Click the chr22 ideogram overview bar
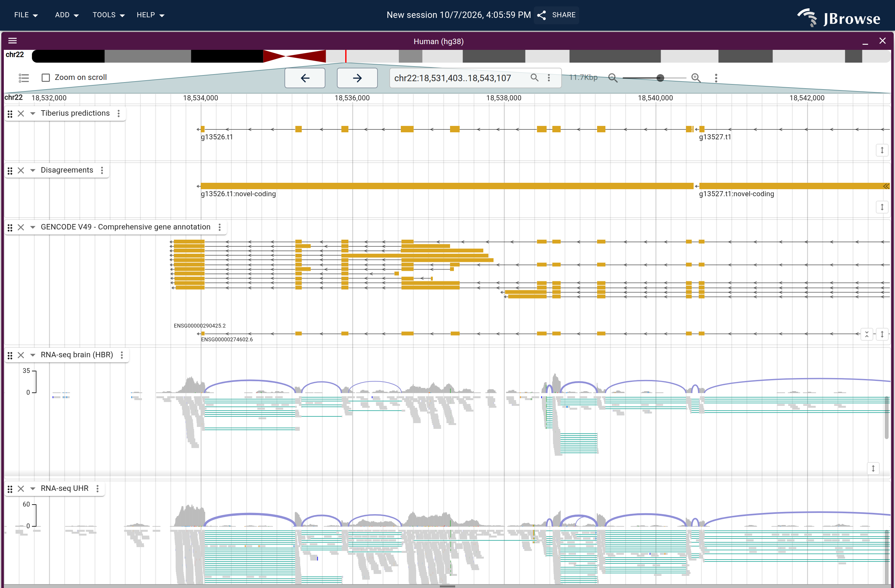Viewport: 895px width, 588px height. click(x=461, y=56)
